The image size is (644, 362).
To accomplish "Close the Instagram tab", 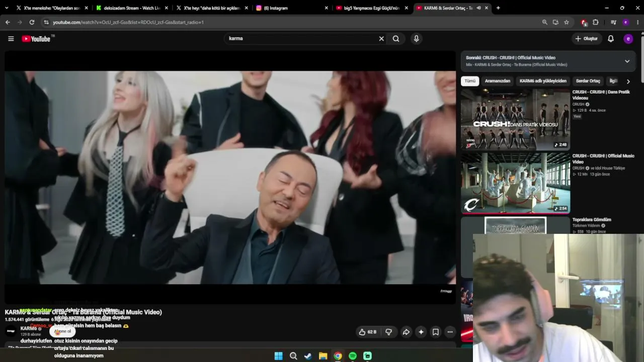I will pyautogui.click(x=326, y=8).
